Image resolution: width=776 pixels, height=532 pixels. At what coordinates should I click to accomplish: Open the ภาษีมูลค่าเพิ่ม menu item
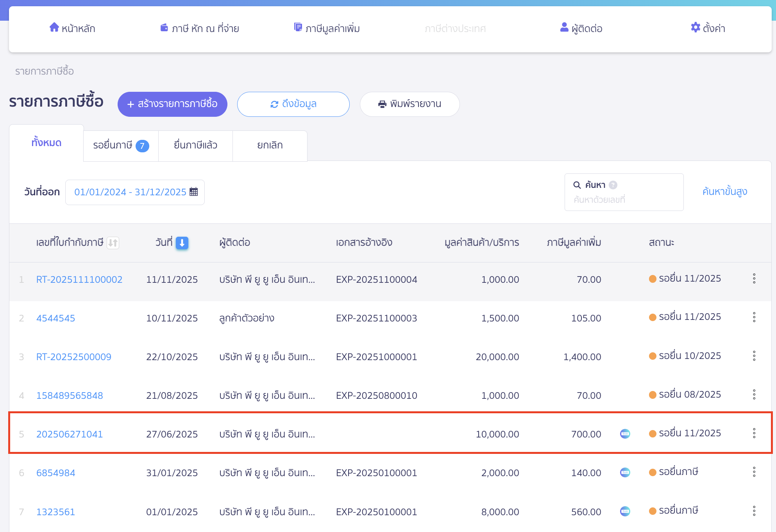[327, 28]
